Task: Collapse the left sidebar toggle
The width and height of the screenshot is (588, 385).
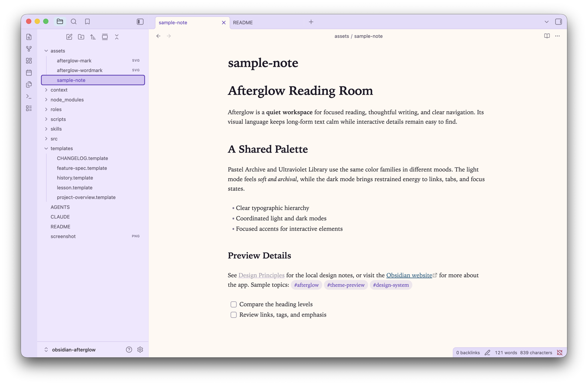Action: 140,22
